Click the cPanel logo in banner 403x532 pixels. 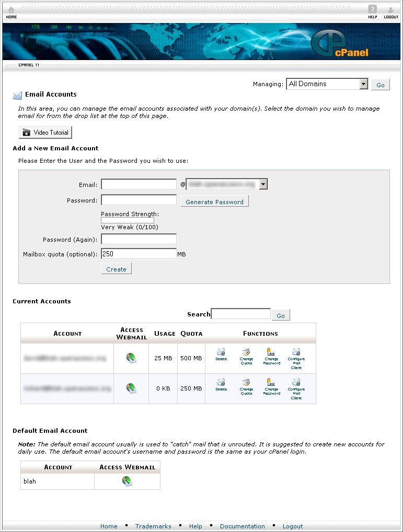coord(339,43)
